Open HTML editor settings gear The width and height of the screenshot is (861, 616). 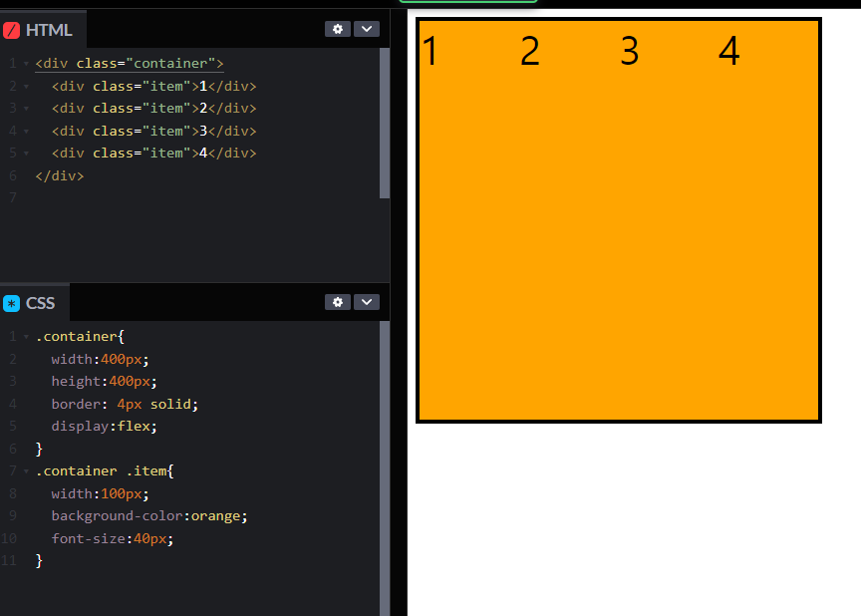point(338,29)
